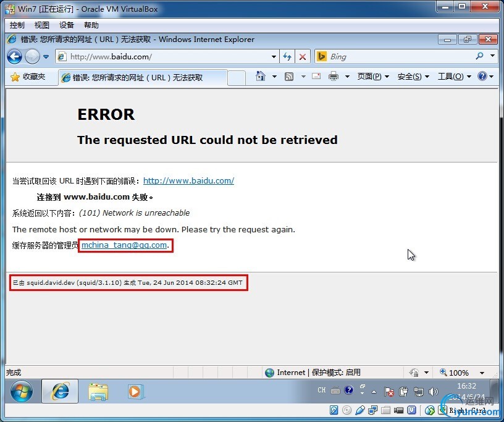
Task: Click the Print printer icon
Action: point(334,77)
